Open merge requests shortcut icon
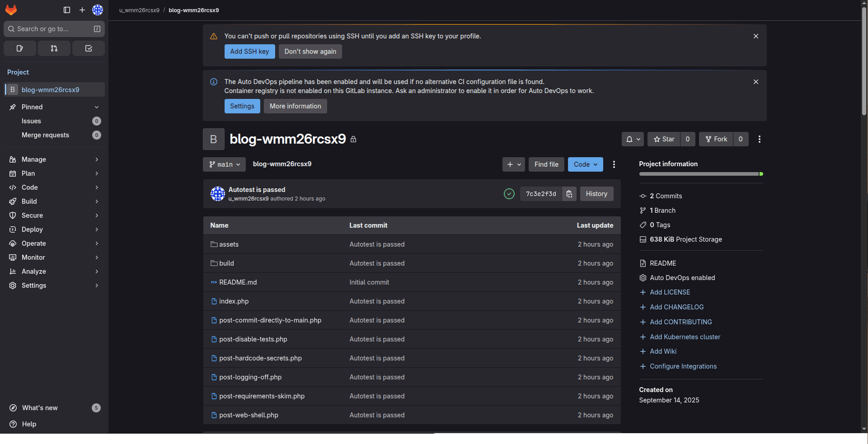The height and width of the screenshot is (444, 868). pos(54,48)
